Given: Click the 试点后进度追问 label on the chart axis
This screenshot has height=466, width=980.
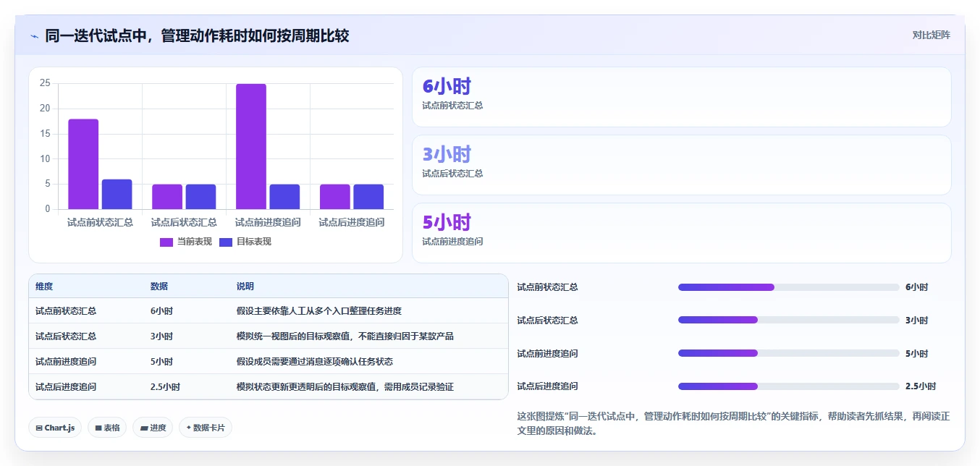Looking at the screenshot, I should coord(352,222).
